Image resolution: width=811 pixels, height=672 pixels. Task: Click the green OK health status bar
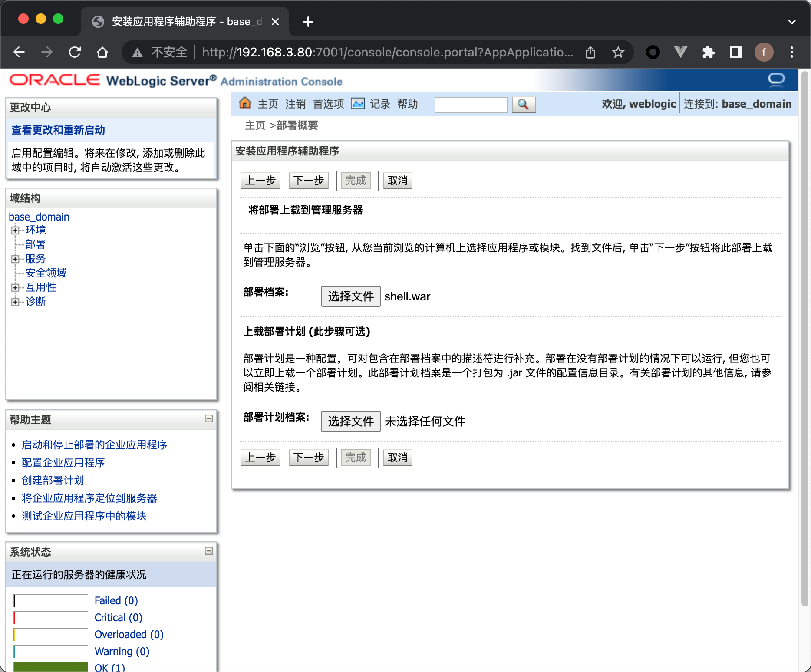50,667
